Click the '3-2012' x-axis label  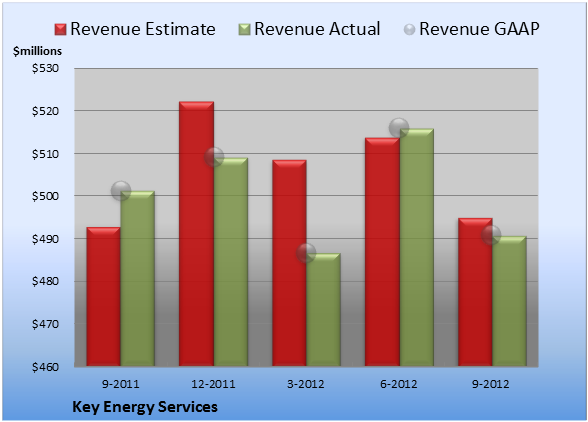306,384
